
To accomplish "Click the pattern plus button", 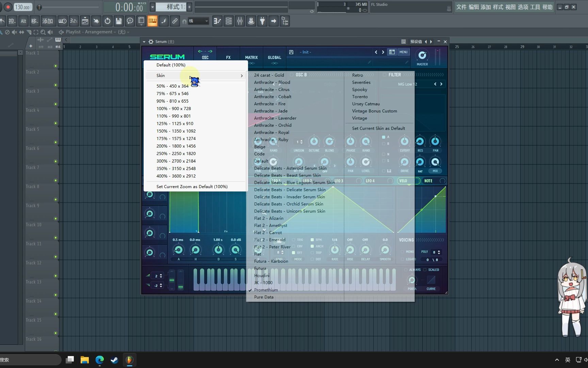I will pyautogui.click(x=190, y=7).
